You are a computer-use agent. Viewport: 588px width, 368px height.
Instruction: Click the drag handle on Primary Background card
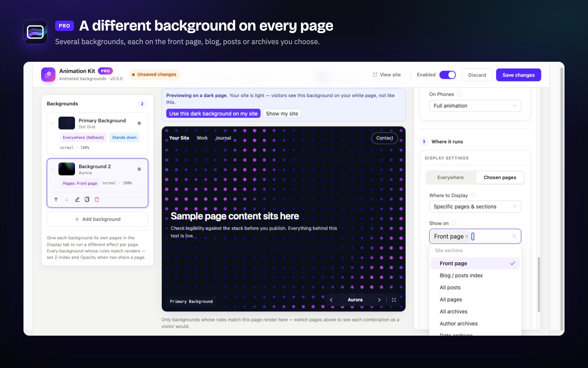click(x=53, y=123)
